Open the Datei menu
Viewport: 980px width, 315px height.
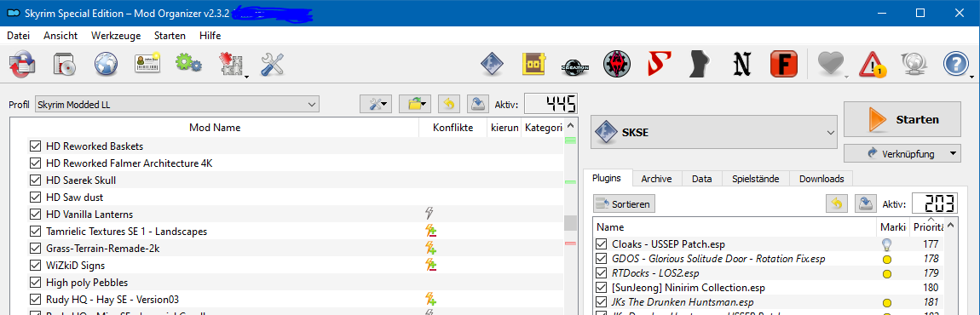(18, 36)
